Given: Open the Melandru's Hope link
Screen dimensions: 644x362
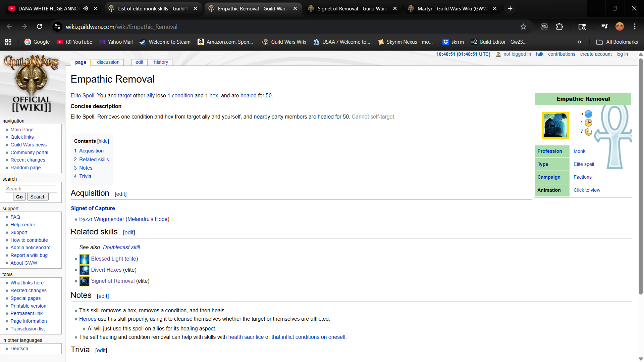Looking at the screenshot, I should (x=148, y=219).
